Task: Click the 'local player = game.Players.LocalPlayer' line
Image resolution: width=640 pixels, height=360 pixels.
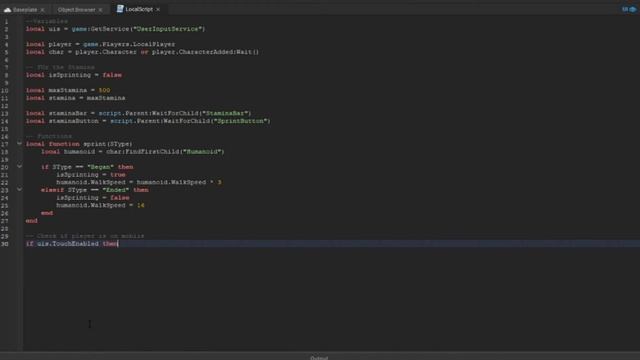Action: coord(100,44)
